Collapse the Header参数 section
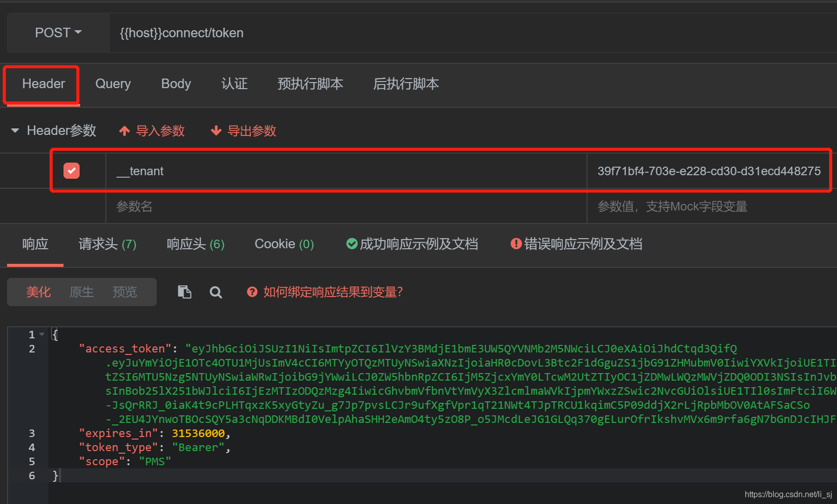Image resolution: width=837 pixels, height=504 pixels. [16, 130]
